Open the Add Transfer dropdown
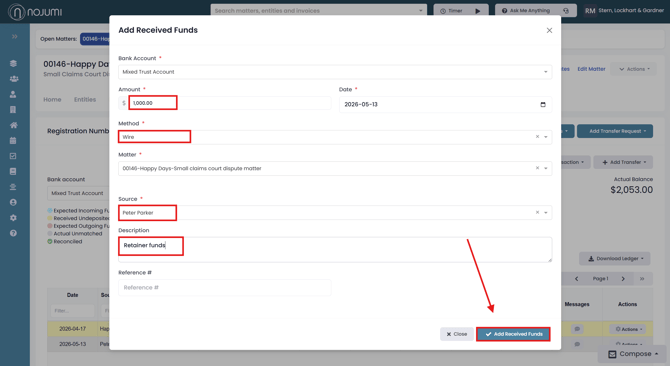The width and height of the screenshot is (670, 366). pos(623,162)
